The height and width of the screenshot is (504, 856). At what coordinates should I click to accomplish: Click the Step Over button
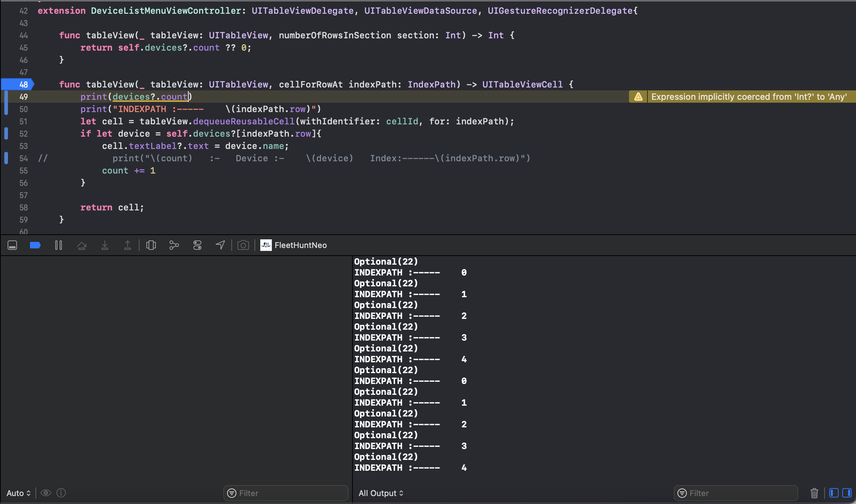pos(82,245)
